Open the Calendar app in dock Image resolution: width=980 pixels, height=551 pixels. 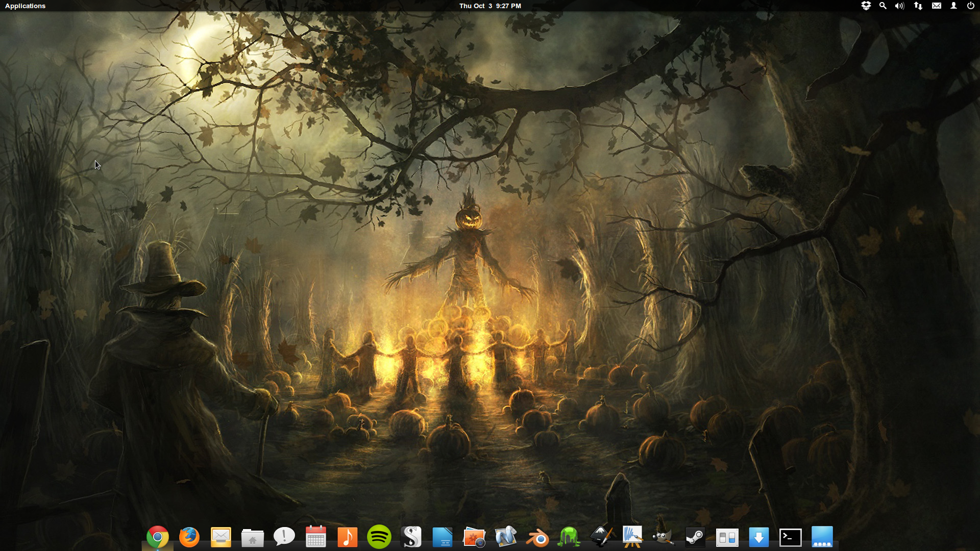coord(316,537)
